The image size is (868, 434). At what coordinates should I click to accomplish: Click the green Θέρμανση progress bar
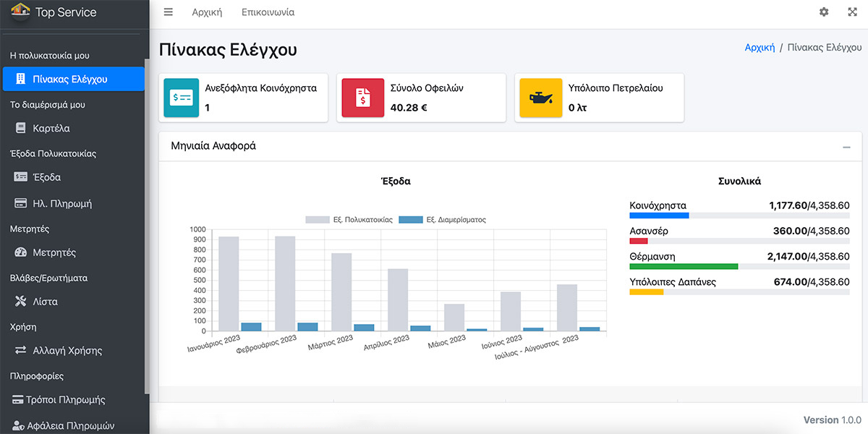pyautogui.click(x=684, y=266)
